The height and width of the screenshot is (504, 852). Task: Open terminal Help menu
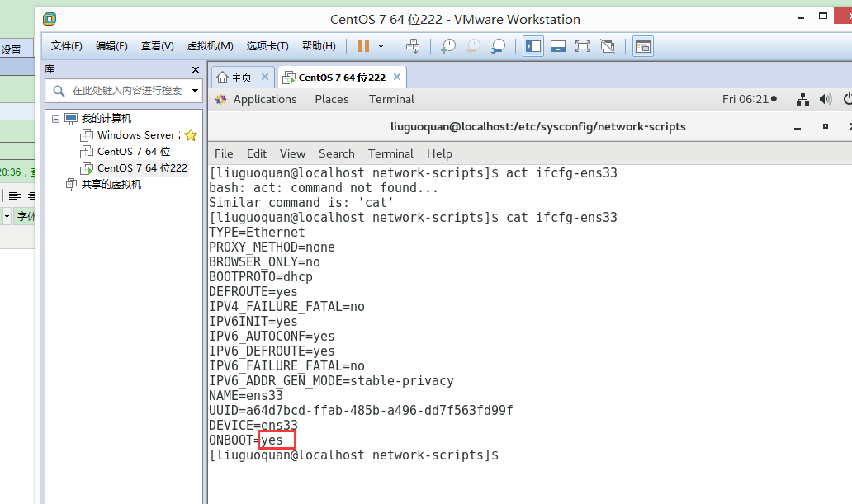click(439, 153)
